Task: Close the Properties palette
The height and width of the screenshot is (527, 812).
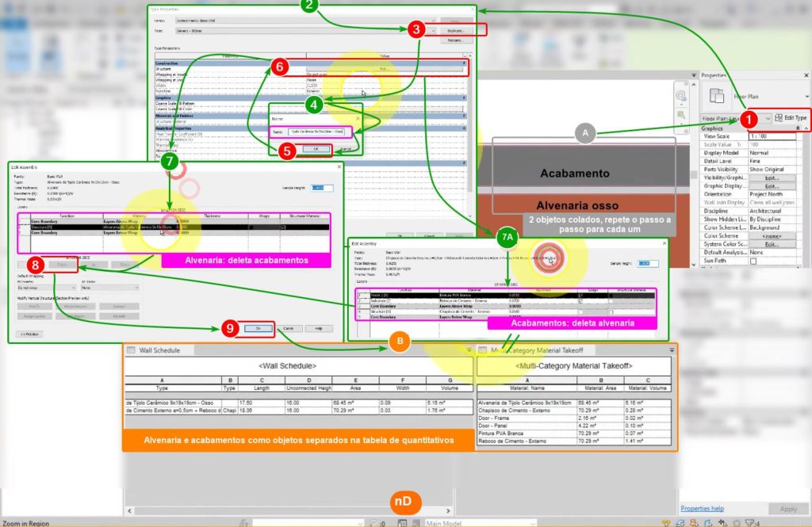Action: (804, 74)
